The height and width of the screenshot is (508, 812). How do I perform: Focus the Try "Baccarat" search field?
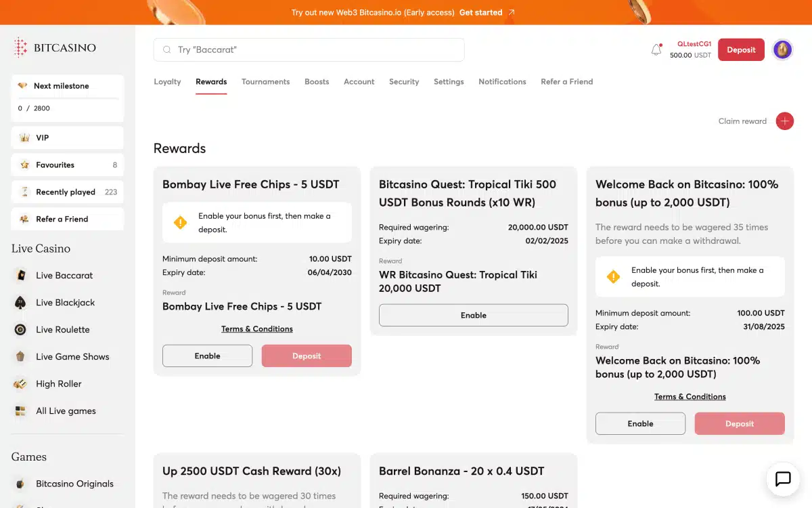pos(309,49)
